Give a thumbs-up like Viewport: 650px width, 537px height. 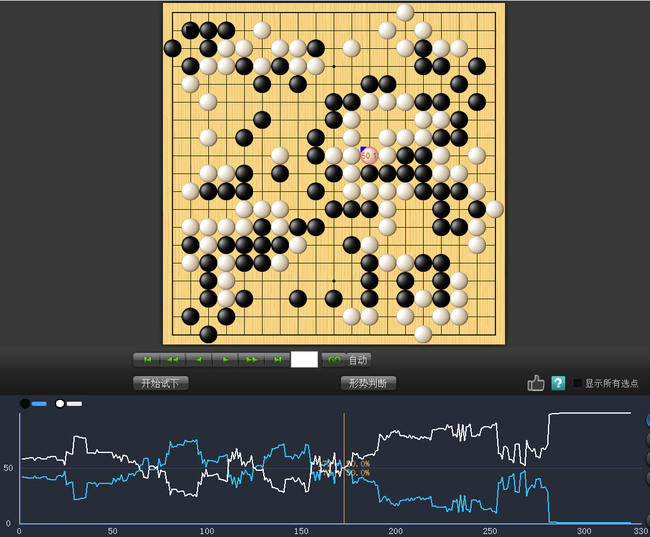coord(536,383)
